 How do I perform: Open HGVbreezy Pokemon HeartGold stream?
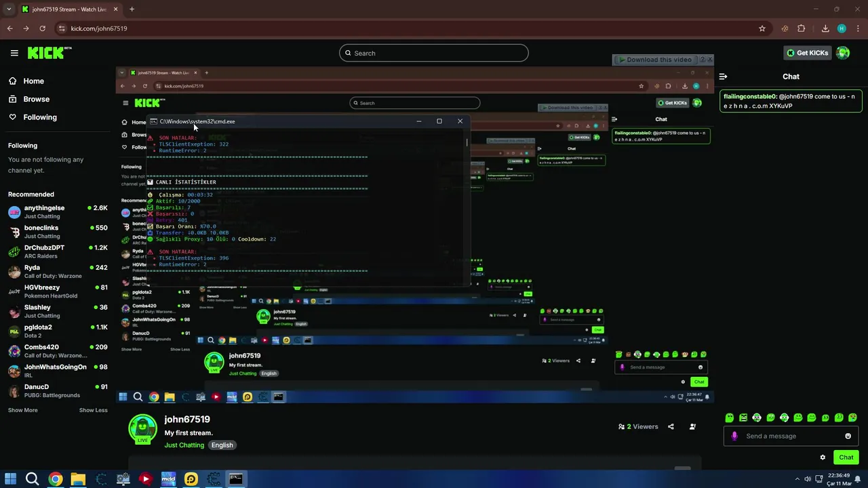(58, 291)
